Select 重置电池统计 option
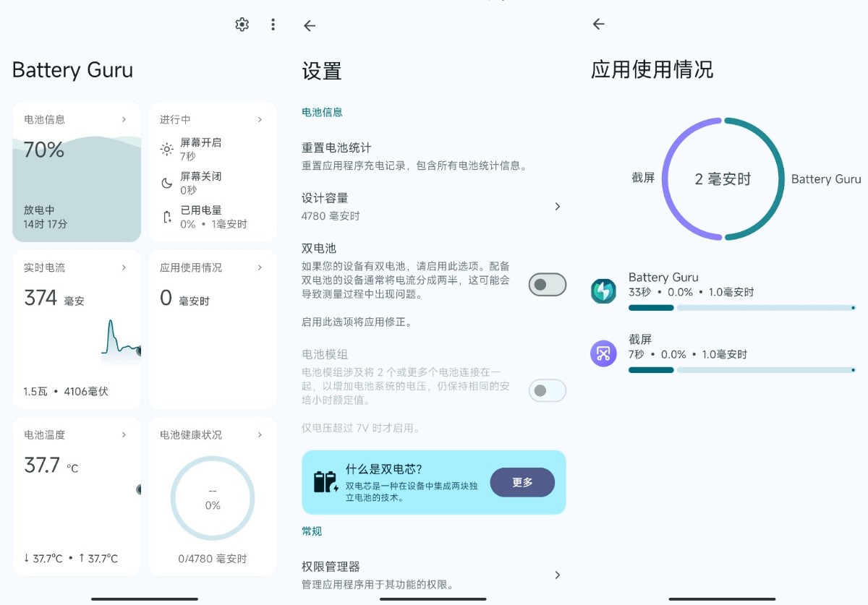 pos(433,156)
